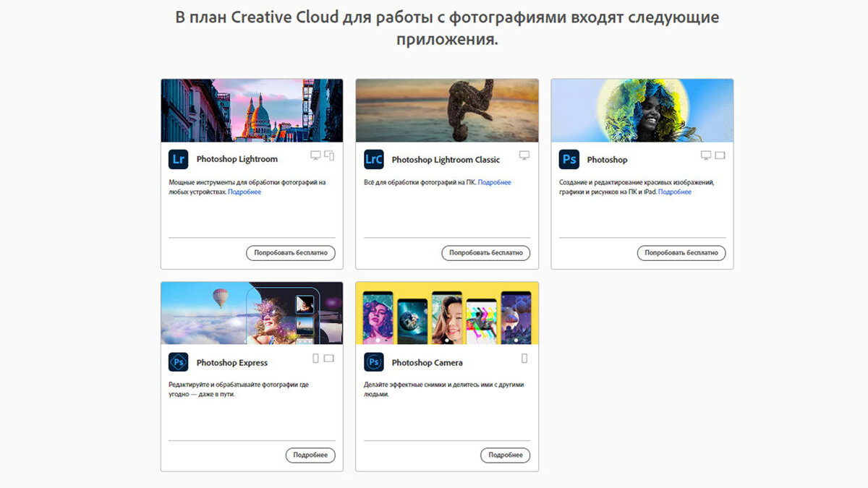The image size is (868, 488).
Task: Click the Photoshop Camera app icon
Action: pos(374,361)
